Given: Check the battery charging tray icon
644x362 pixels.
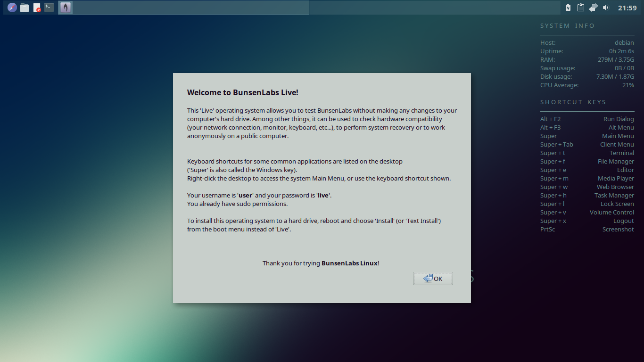Looking at the screenshot, I should click(568, 8).
